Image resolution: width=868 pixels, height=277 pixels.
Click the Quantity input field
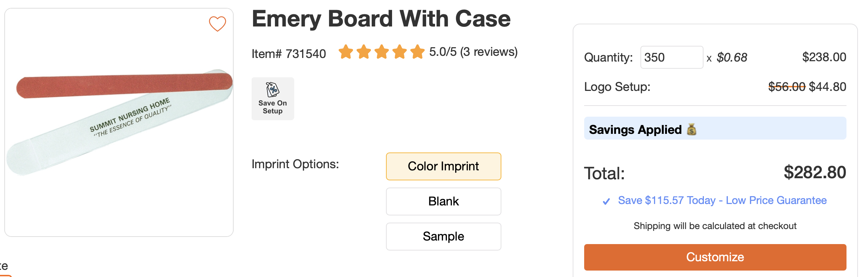pyautogui.click(x=671, y=57)
